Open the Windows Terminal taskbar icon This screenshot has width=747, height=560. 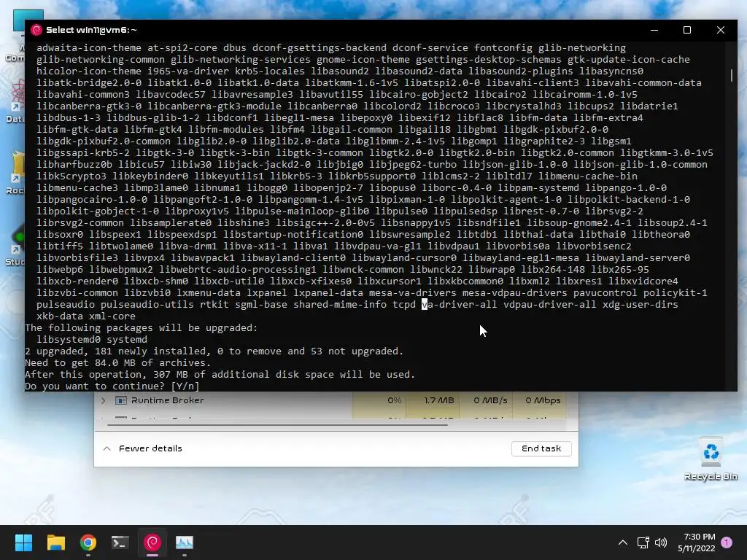120,542
